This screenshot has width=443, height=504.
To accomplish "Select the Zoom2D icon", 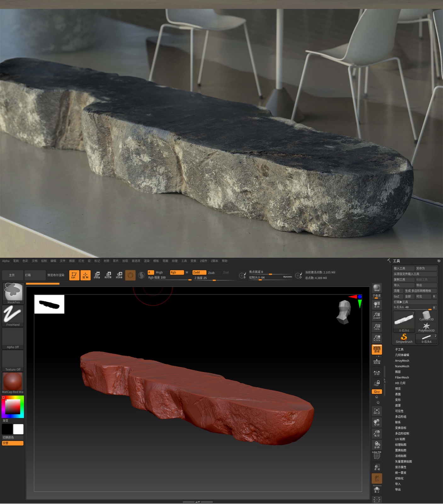I will [377, 315].
